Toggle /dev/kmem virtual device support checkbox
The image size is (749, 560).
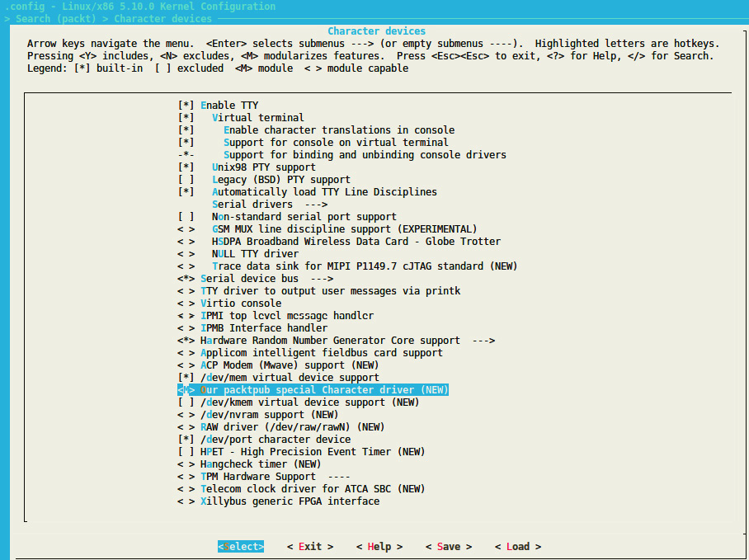click(x=186, y=402)
